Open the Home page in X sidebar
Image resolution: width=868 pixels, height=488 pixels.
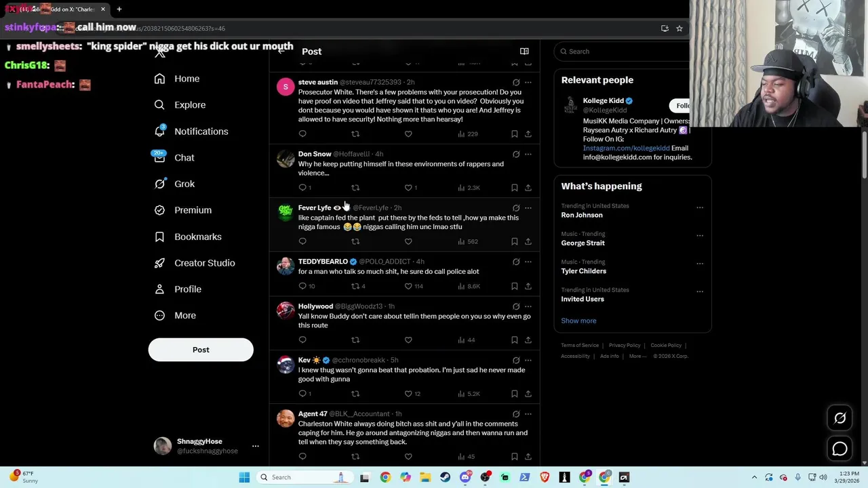click(x=177, y=79)
